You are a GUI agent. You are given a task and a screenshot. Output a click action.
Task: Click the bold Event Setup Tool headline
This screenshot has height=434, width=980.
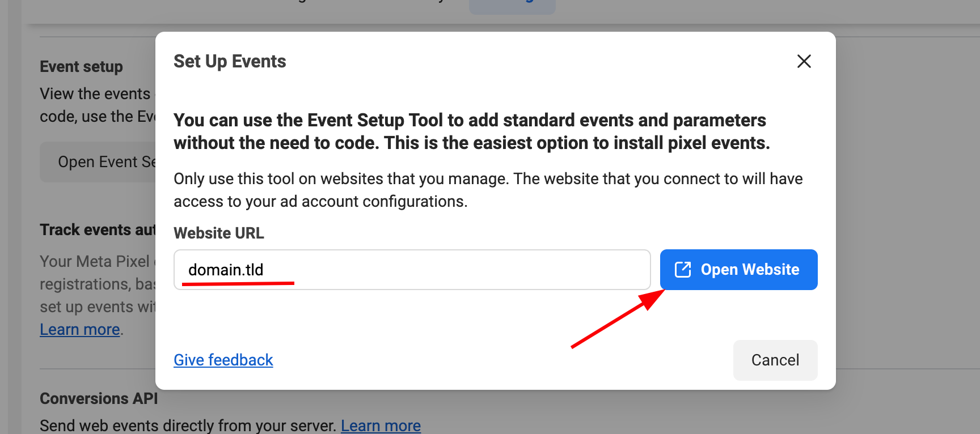coord(471,131)
